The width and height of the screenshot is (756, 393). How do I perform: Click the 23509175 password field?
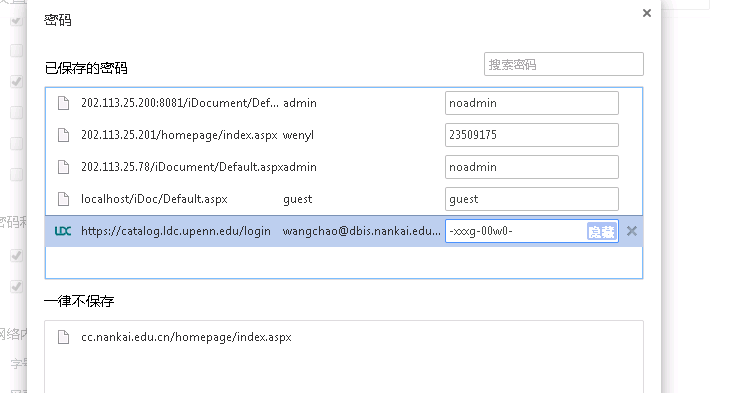click(532, 135)
